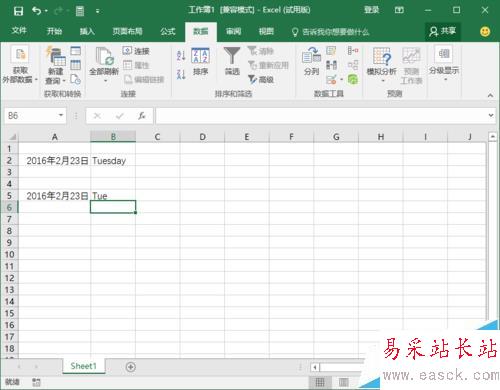Click the Save icon in quick access toolbar
This screenshot has height=390, width=500.
coord(18,11)
